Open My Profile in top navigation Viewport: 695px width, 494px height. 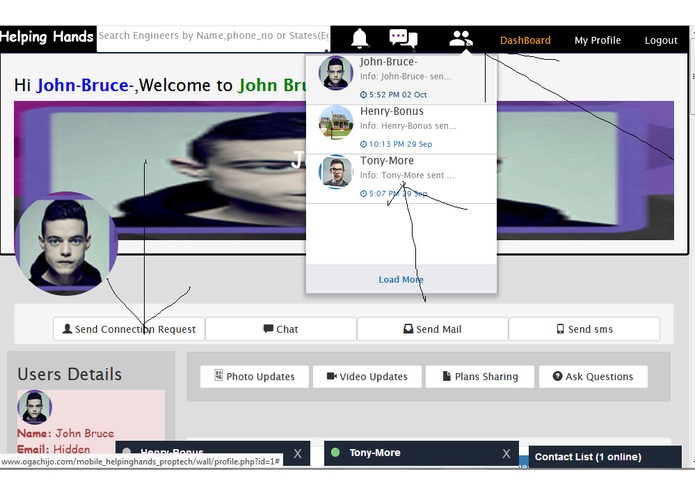[597, 40]
